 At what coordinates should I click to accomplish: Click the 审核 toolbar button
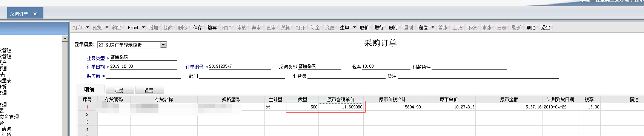point(242,28)
